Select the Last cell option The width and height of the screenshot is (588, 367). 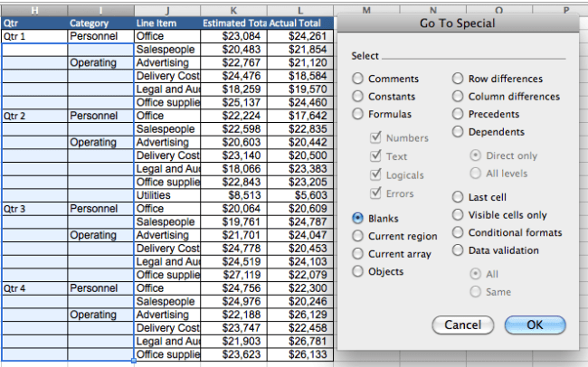point(459,197)
